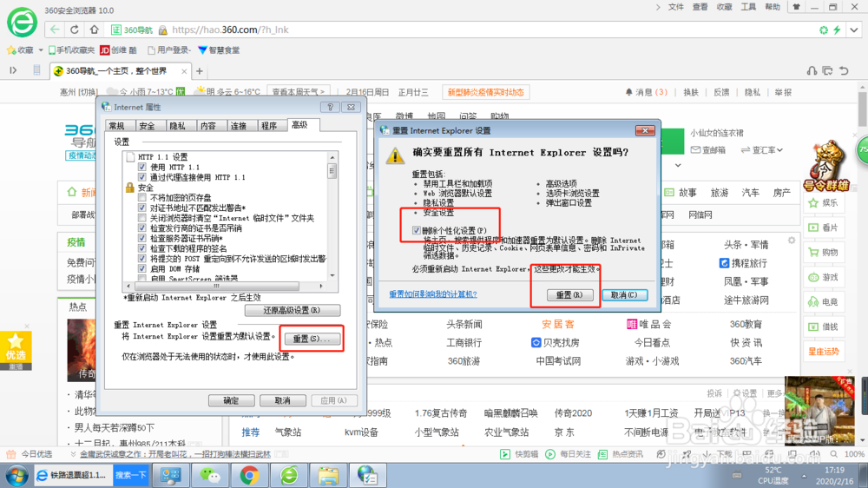Uncheck 删除个性化设置 checkbox
This screenshot has height=488, width=868.
coord(417,230)
